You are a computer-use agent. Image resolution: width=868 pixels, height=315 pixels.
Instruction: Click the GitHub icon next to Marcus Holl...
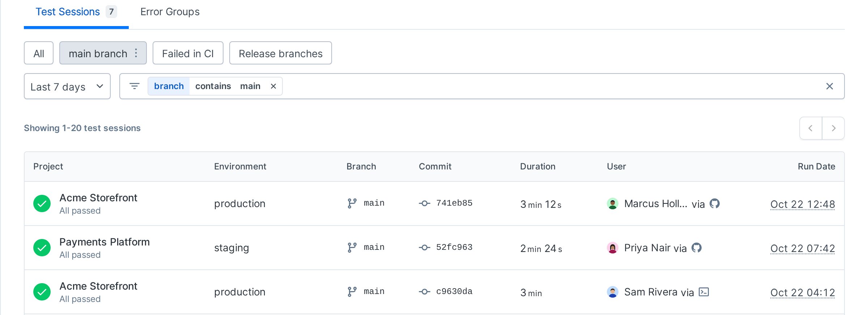click(x=715, y=203)
